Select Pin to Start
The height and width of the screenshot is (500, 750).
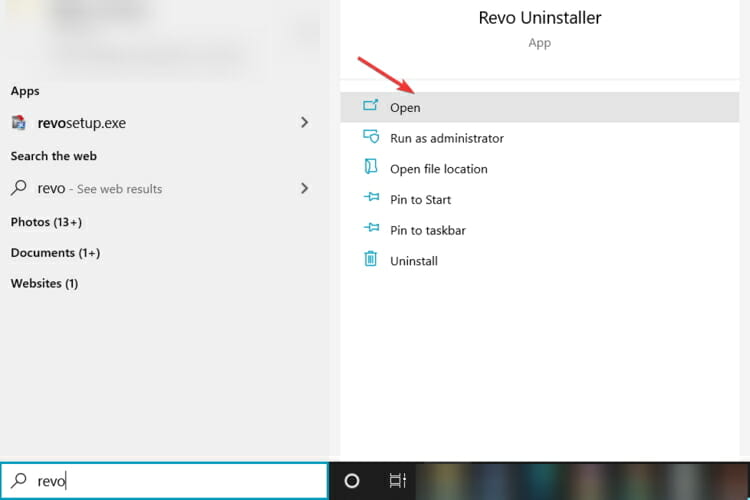(x=540, y=200)
